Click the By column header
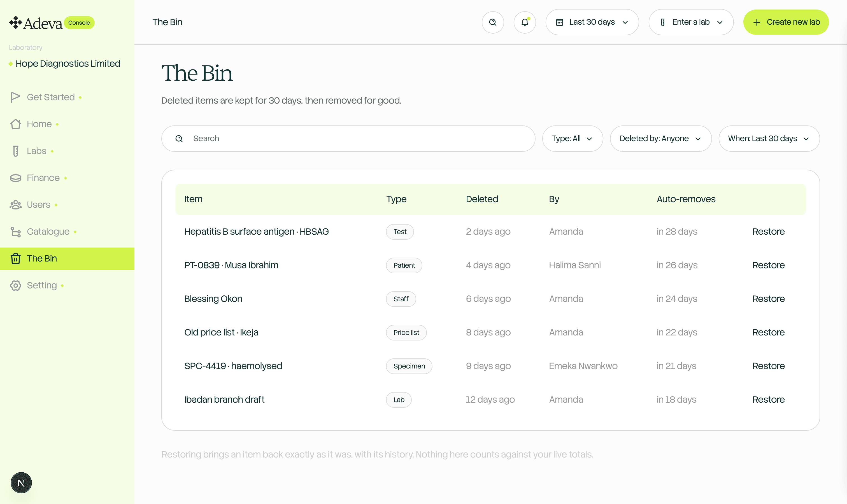 click(x=554, y=199)
